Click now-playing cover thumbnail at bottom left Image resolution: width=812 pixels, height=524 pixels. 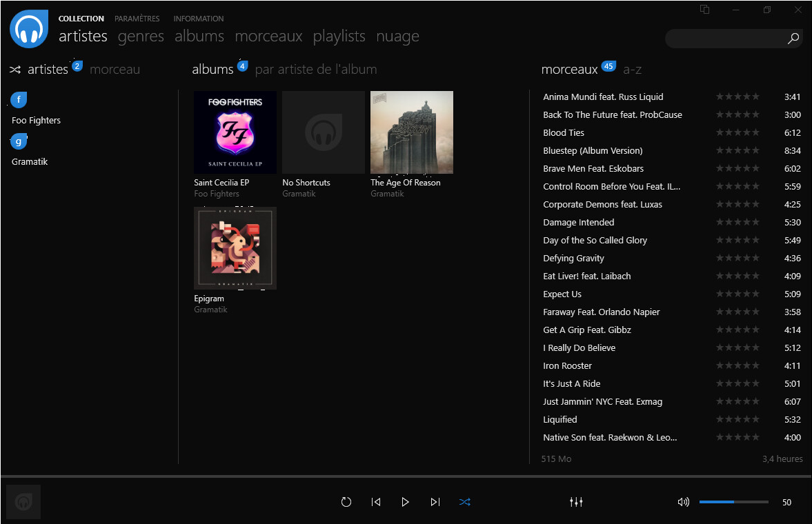(23, 502)
